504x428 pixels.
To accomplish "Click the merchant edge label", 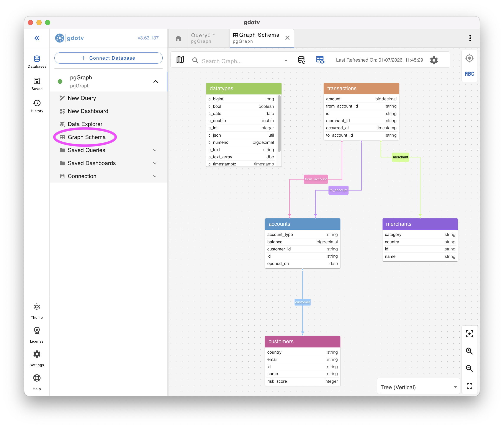I will pyautogui.click(x=400, y=157).
